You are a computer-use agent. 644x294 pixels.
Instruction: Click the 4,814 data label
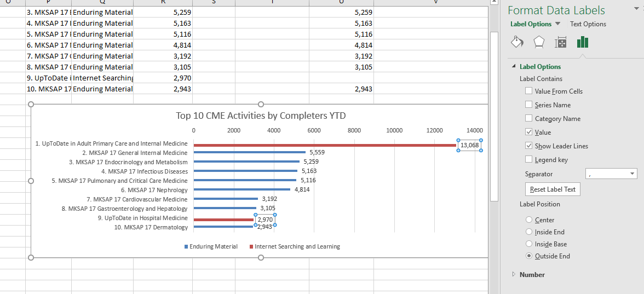point(302,189)
